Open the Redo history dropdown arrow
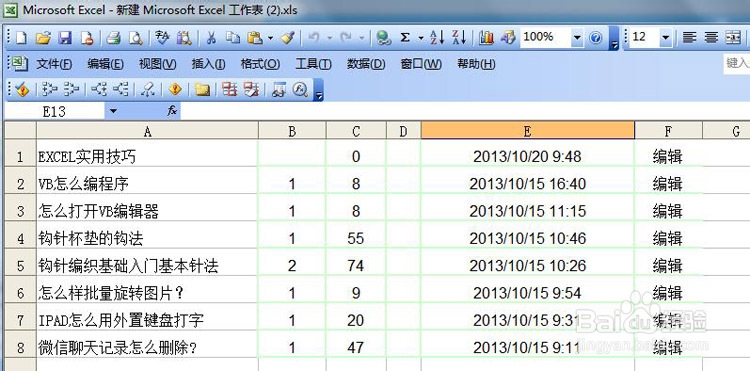 (x=362, y=38)
